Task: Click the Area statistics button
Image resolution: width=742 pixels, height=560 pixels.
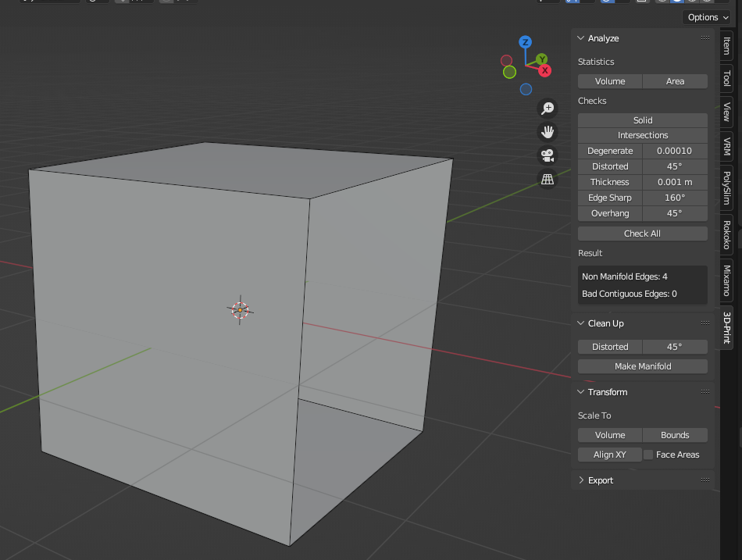Action: [x=676, y=81]
